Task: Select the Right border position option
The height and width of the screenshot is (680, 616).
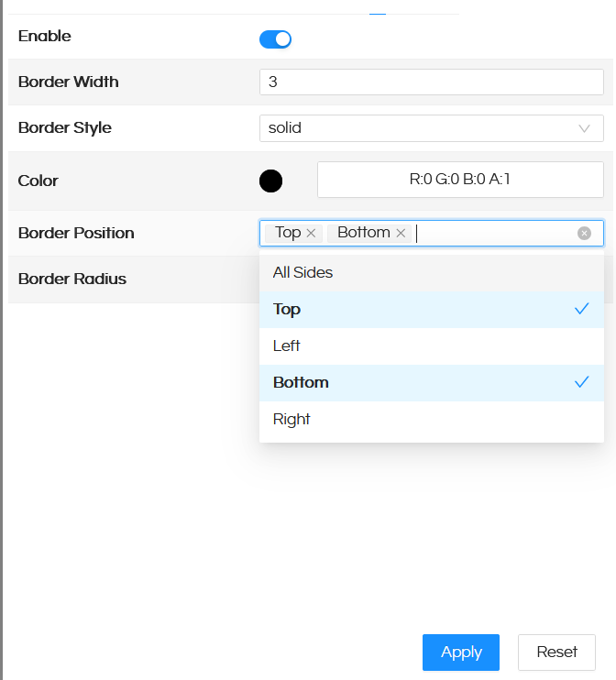Action: 431,420
